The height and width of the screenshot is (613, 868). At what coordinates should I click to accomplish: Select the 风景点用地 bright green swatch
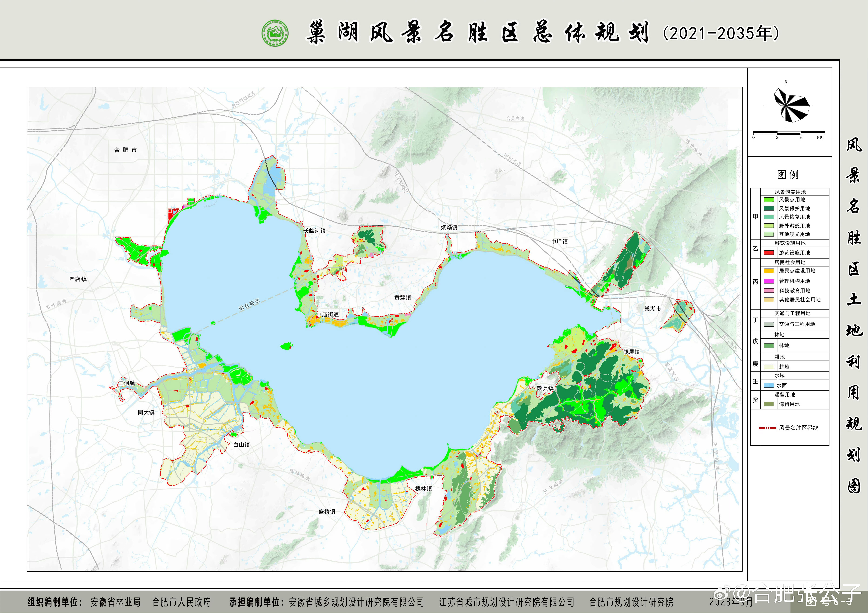pyautogui.click(x=769, y=200)
